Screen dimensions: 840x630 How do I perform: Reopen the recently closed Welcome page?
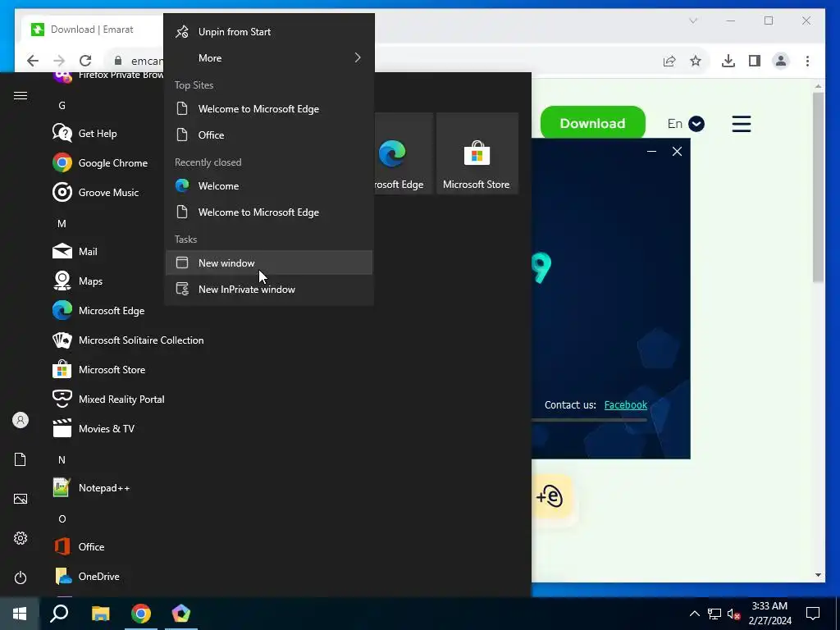tap(269, 186)
